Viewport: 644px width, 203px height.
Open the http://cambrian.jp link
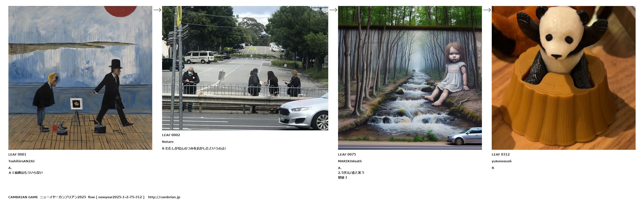tap(164, 197)
